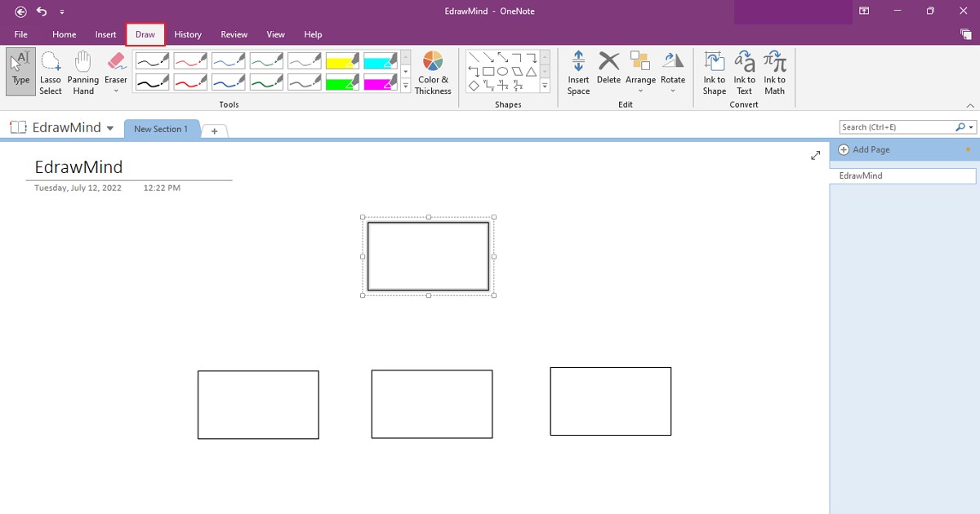Go to the View tab
This screenshot has width=980, height=514.
pos(276,34)
